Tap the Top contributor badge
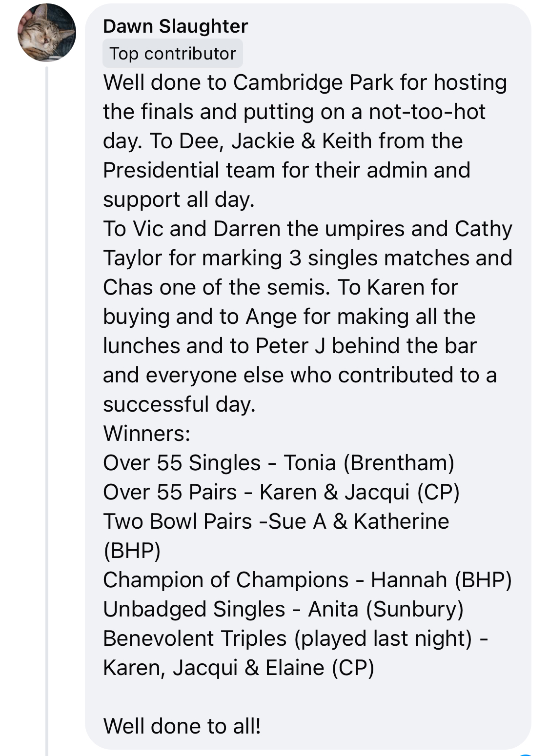This screenshot has width=549, height=756. click(172, 54)
